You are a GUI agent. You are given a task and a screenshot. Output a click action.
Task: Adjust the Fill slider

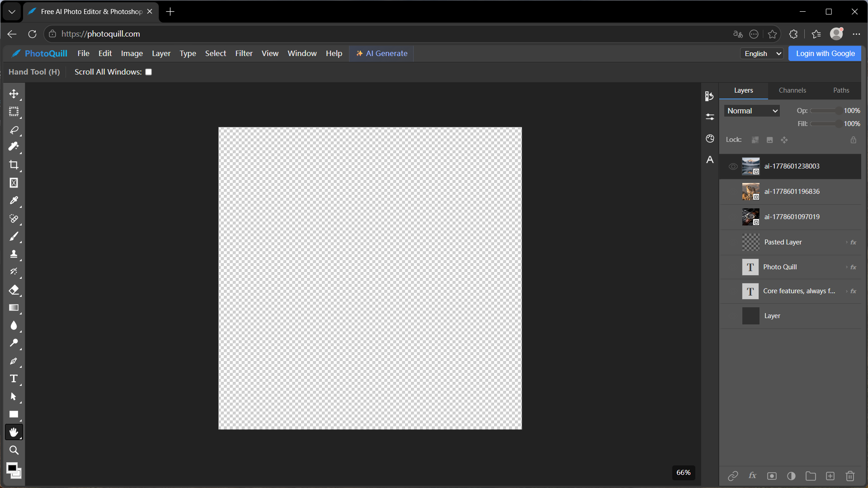826,124
